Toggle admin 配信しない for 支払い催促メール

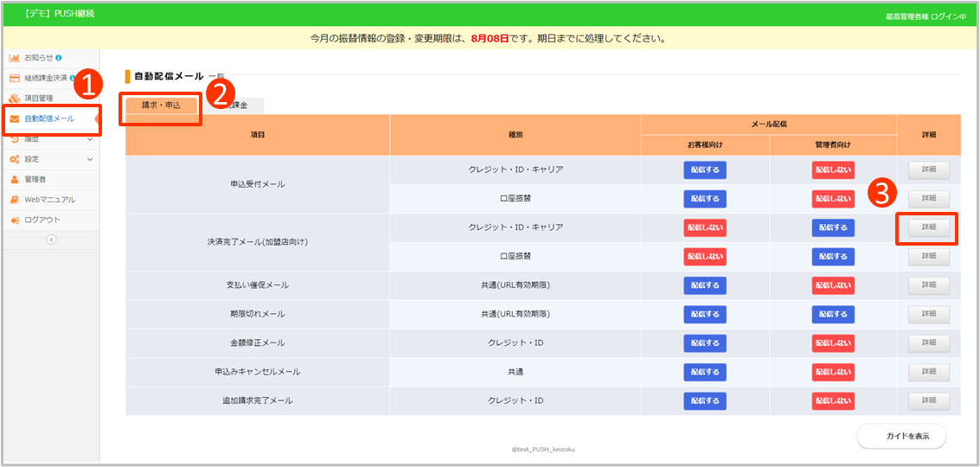(x=833, y=285)
